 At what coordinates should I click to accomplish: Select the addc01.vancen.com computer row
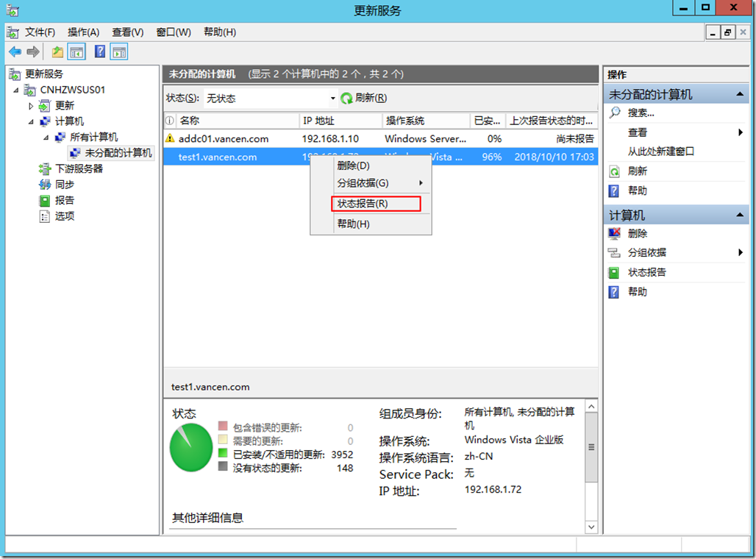coord(380,139)
